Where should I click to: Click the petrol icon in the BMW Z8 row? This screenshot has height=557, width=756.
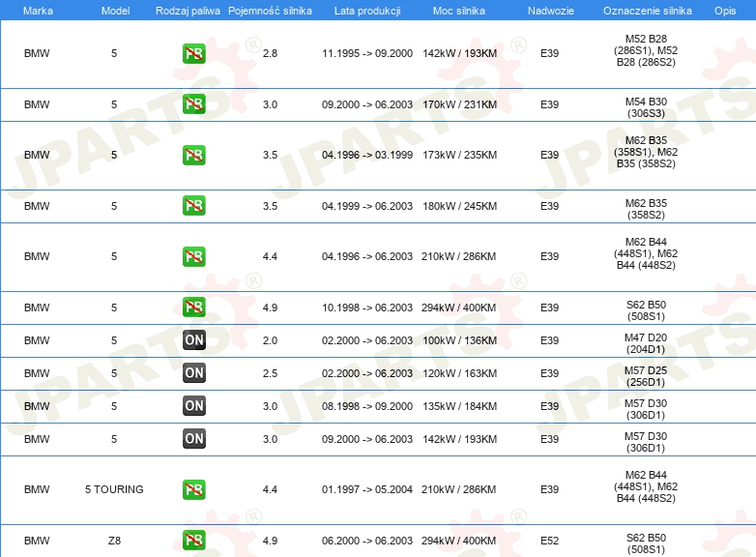click(193, 541)
